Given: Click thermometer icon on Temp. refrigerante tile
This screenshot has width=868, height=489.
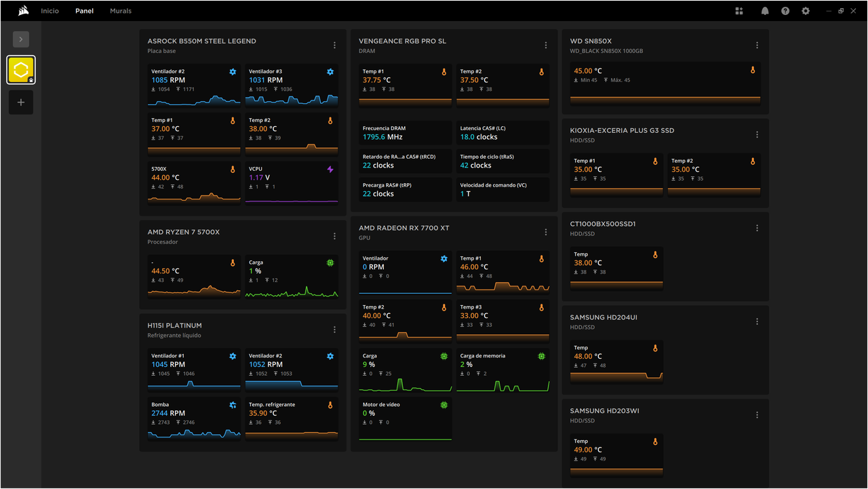Looking at the screenshot, I should click(x=330, y=405).
